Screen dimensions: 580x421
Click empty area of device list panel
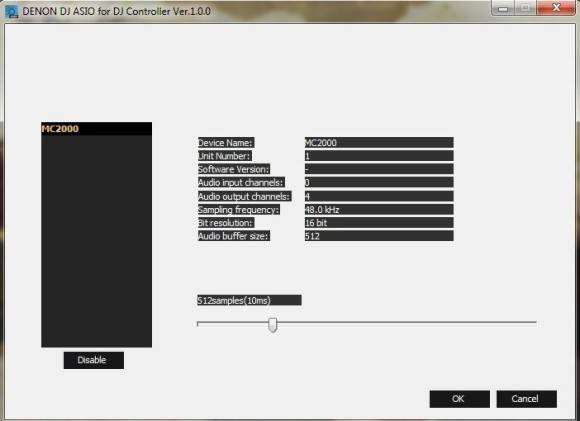pyautogui.click(x=97, y=240)
